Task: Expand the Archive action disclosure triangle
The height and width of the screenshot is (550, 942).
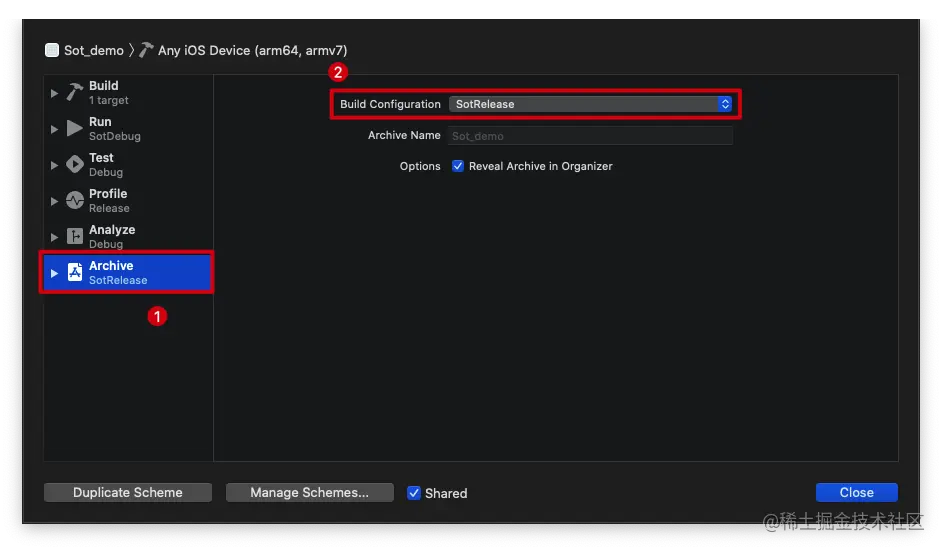Action: click(x=54, y=273)
